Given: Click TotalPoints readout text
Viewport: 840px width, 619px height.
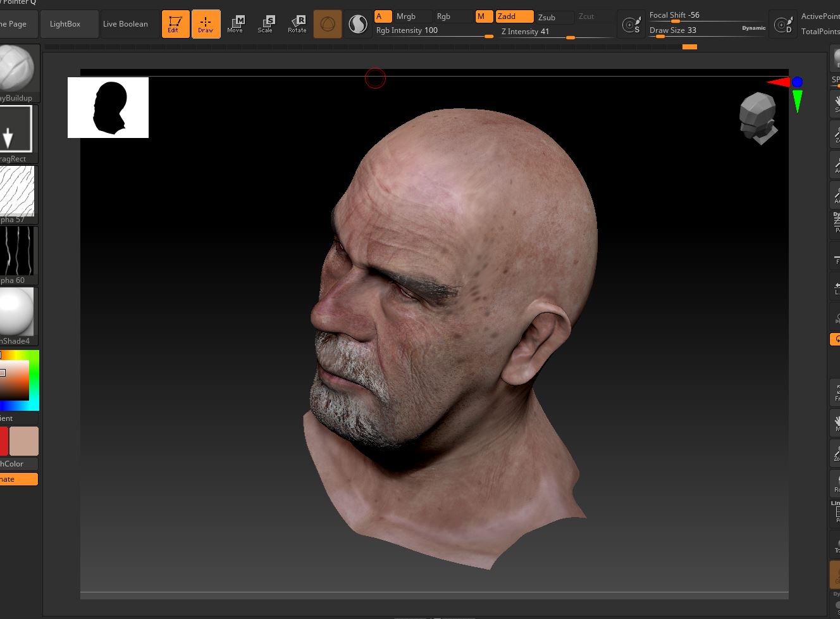Looking at the screenshot, I should click(x=820, y=32).
